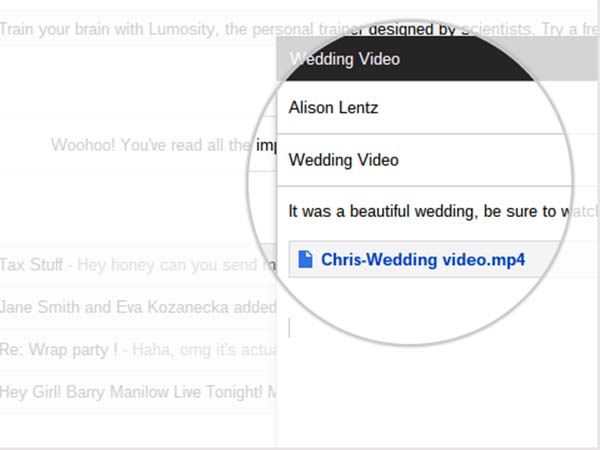Open the Jane Smith and Eva Kozanecka email
The image size is (600, 450).
(x=130, y=307)
